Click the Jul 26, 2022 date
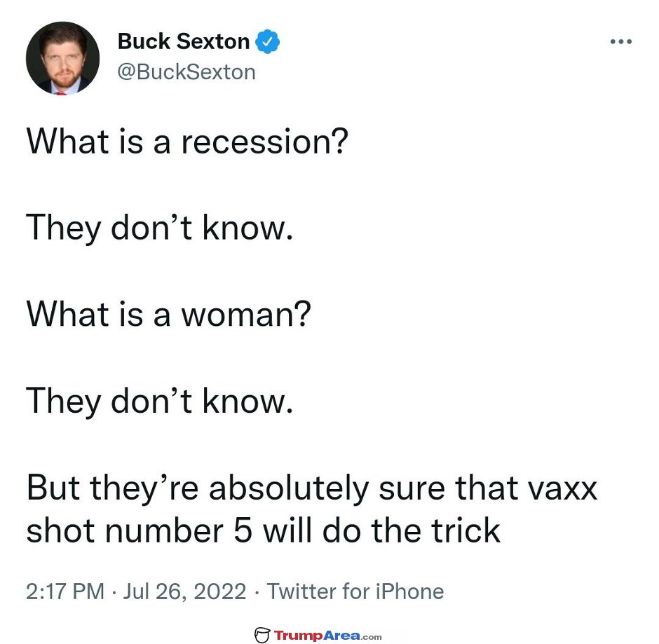 pyautogui.click(x=184, y=592)
